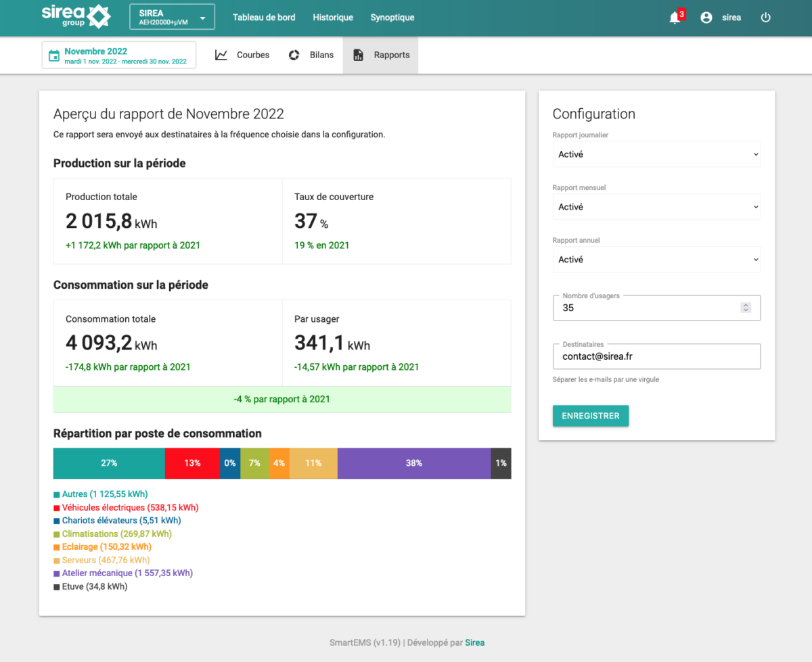
Task: Click the calendar icon beside Novembre 2022
Action: pyautogui.click(x=54, y=55)
